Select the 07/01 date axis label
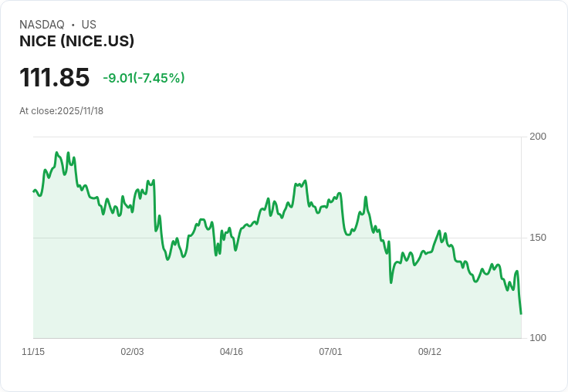The width and height of the screenshot is (568, 392). [330, 352]
